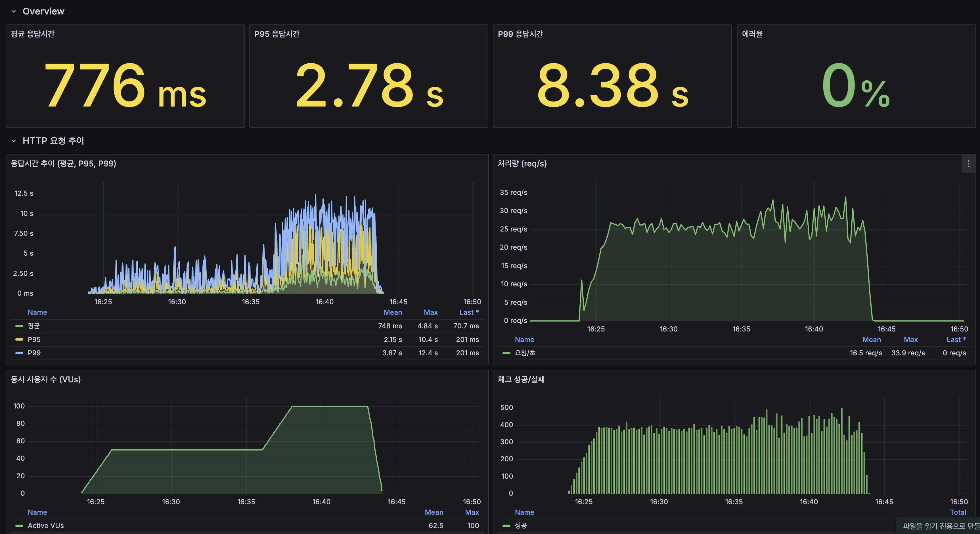980x534 pixels.
Task: Click the Name column header in the legend
Action: 37,312
